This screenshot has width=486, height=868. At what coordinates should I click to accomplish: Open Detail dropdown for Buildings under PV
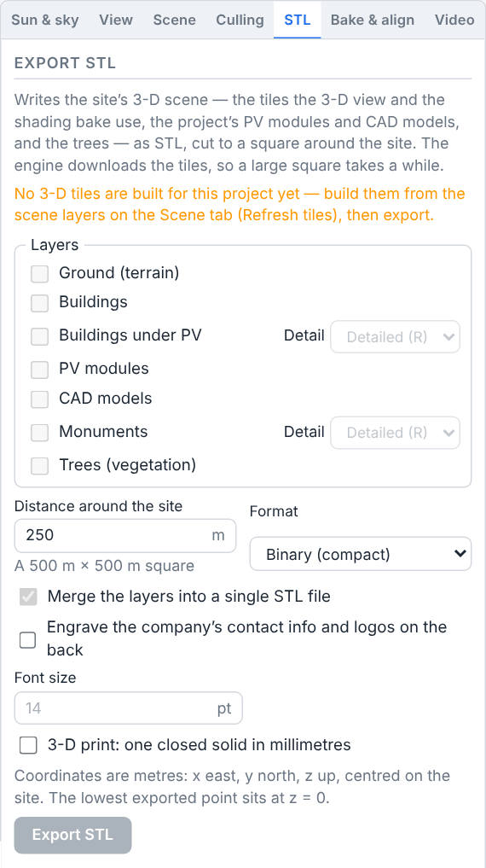point(396,336)
